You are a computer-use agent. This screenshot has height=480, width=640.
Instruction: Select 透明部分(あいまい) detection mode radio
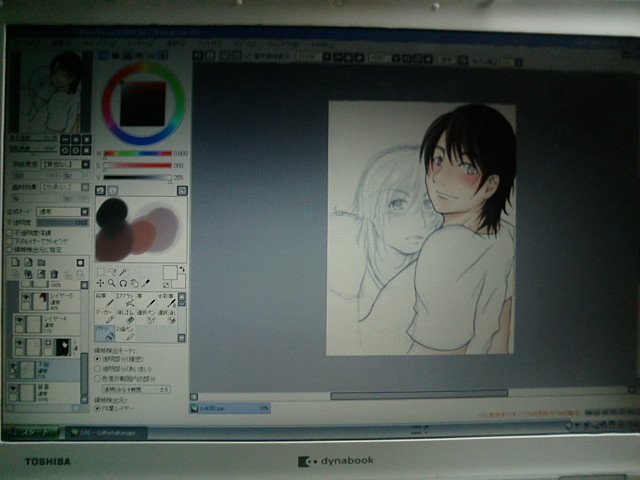(98, 369)
